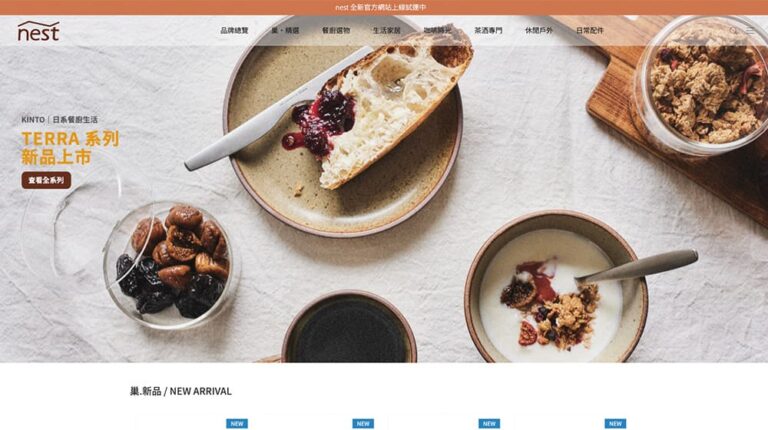The width and height of the screenshot is (768, 430).
Task: Open the search icon in header
Action: click(x=733, y=30)
